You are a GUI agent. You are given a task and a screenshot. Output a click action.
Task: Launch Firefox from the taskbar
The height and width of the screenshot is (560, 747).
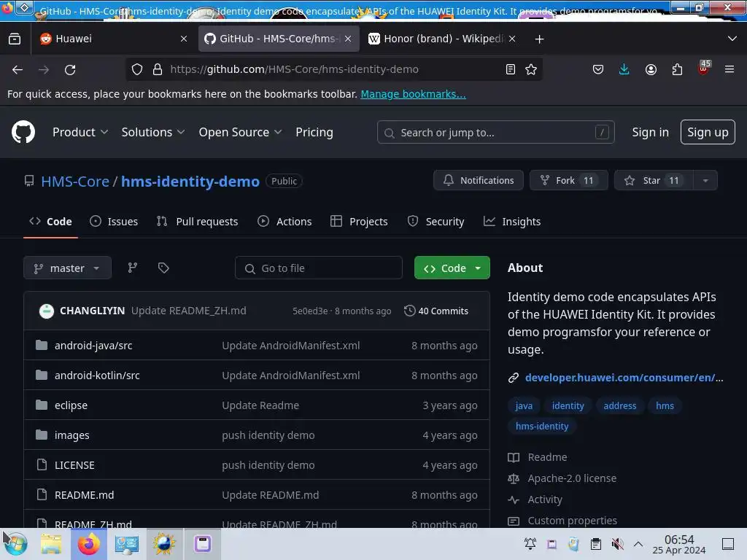pos(89,544)
